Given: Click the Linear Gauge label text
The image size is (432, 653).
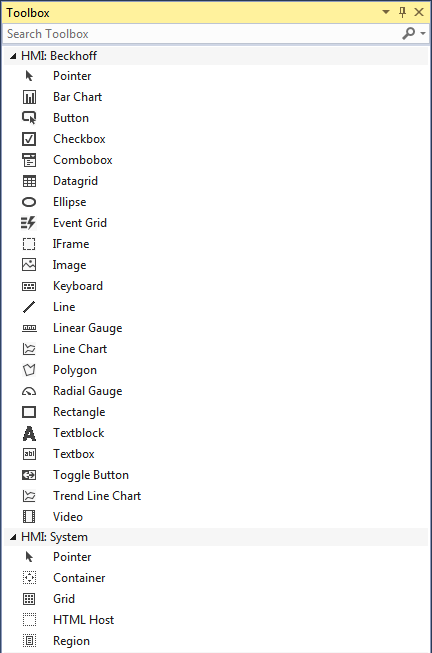Looking at the screenshot, I should (87, 328).
